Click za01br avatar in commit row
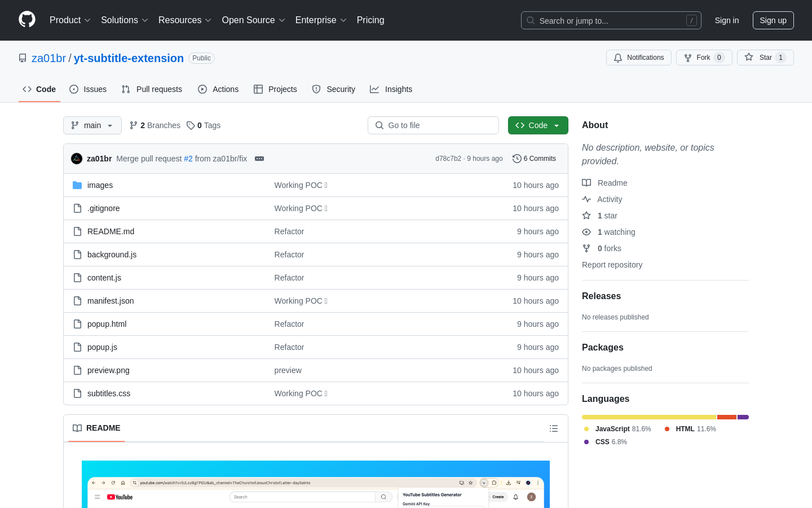Image resolution: width=812 pixels, height=508 pixels. pyautogui.click(x=77, y=159)
